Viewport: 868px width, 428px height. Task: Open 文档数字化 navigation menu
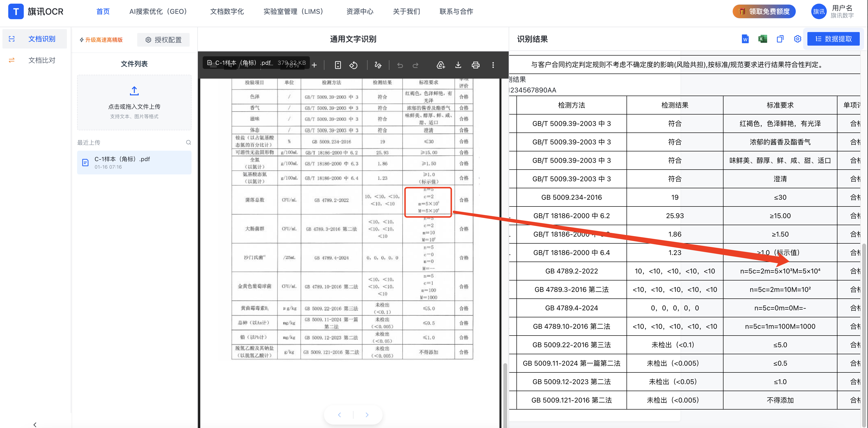point(227,11)
